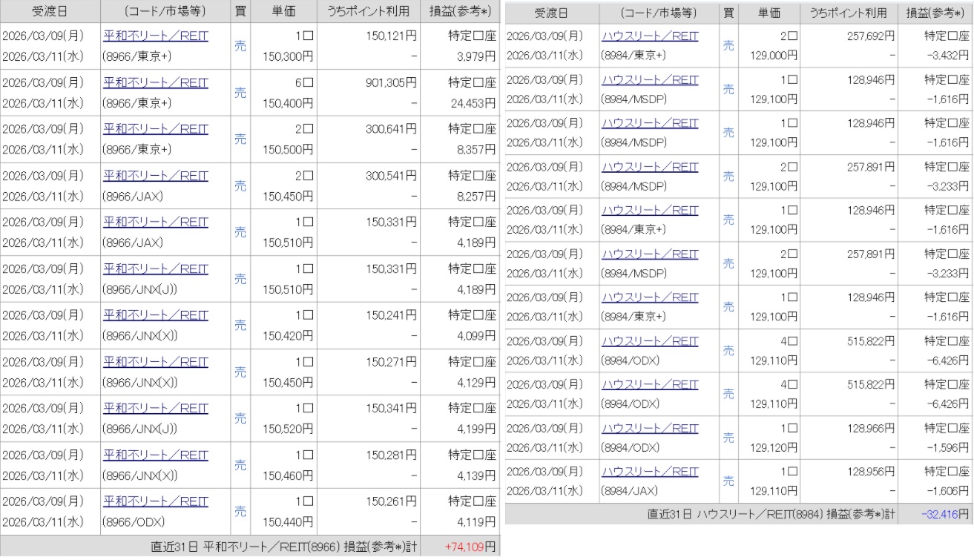
Task: Click 売 label in the 150,300円 row
Action: coord(240,46)
